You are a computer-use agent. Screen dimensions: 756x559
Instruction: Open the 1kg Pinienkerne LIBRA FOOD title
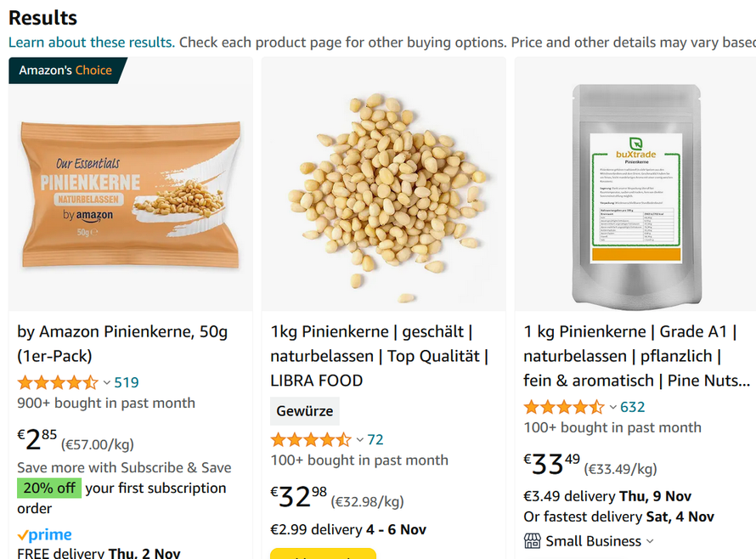pos(380,357)
